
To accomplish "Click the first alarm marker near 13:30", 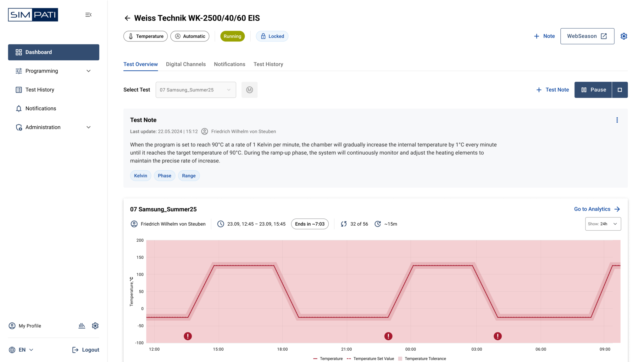I will pos(188,336).
